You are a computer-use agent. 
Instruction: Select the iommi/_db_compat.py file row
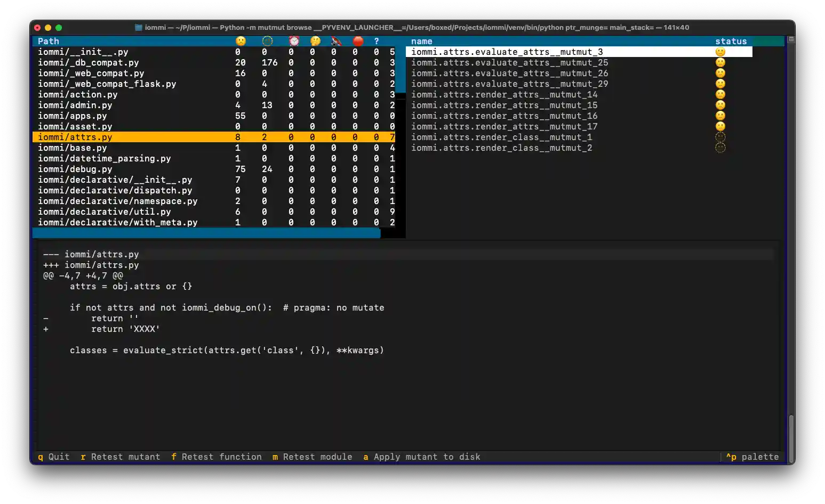(88, 62)
